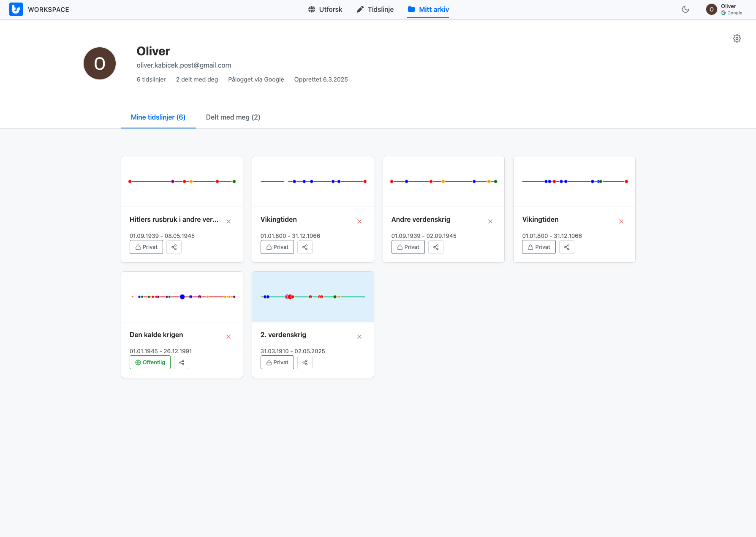Select the Mine tidslinjer tab

click(x=158, y=117)
